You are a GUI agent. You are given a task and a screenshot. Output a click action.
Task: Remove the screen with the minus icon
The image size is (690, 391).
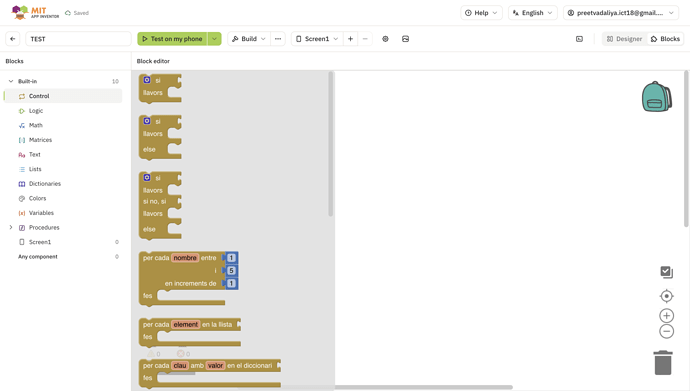pyautogui.click(x=365, y=39)
